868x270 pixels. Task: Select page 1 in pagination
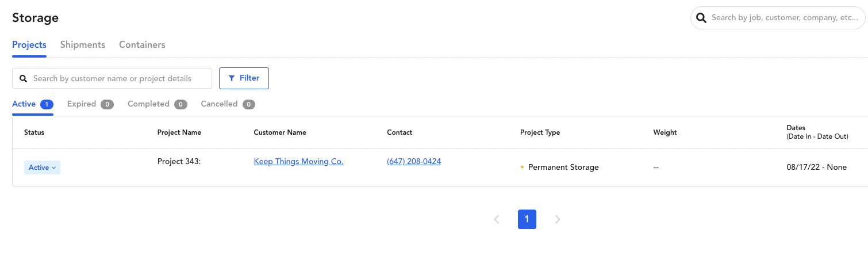[x=527, y=219]
